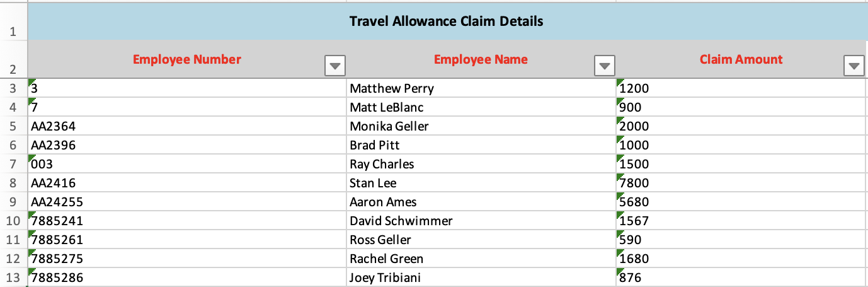Open the Claim Amount filter dropdown
This screenshot has width=868, height=287.
click(854, 66)
